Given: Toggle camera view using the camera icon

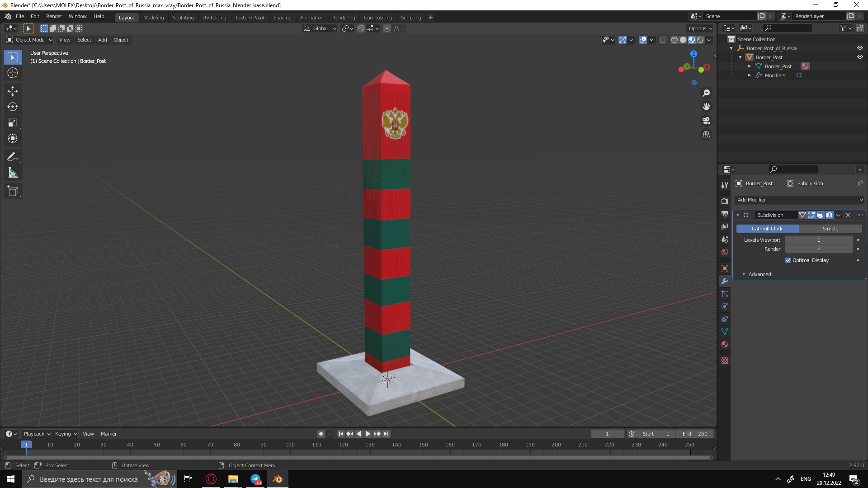Looking at the screenshot, I should (x=706, y=121).
